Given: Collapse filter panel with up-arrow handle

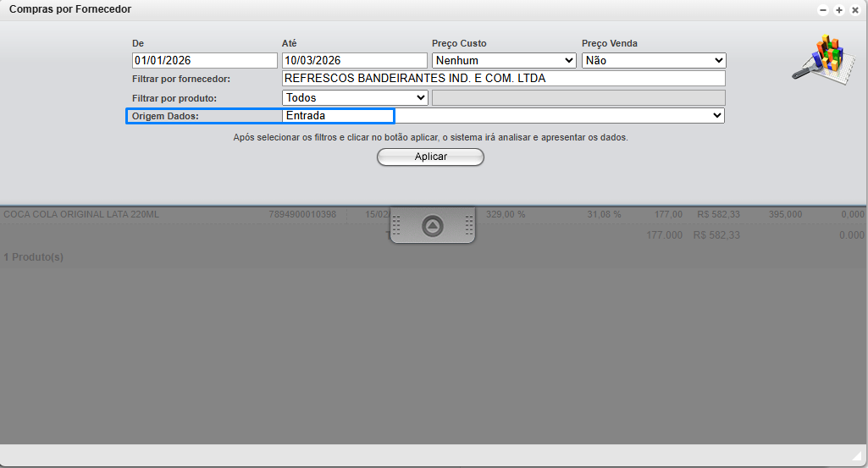Looking at the screenshot, I should (x=433, y=226).
